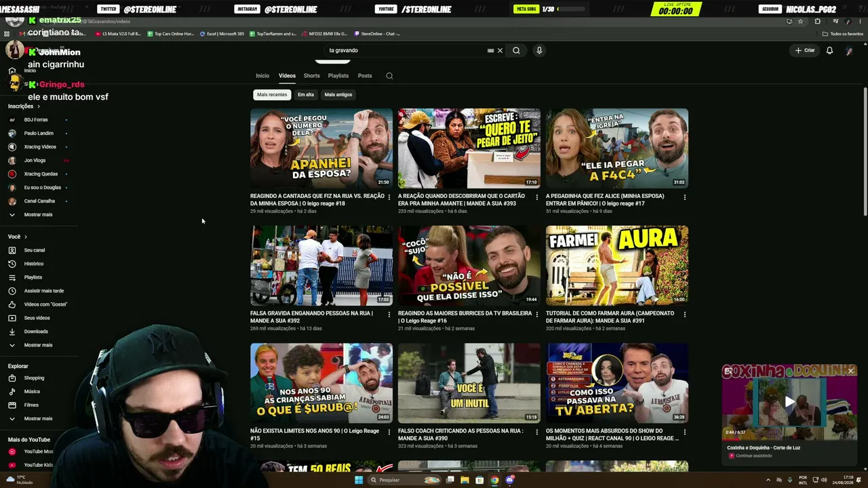
Task: Click the Downloads arrow icon
Action: [12, 331]
